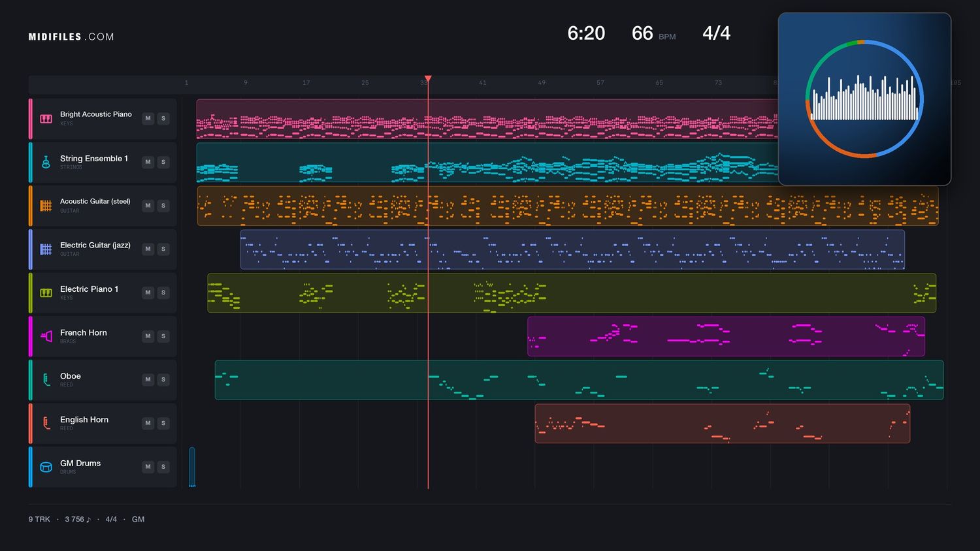980x551 pixels.
Task: Jump to bar 73 on timeline ruler
Action: point(718,83)
